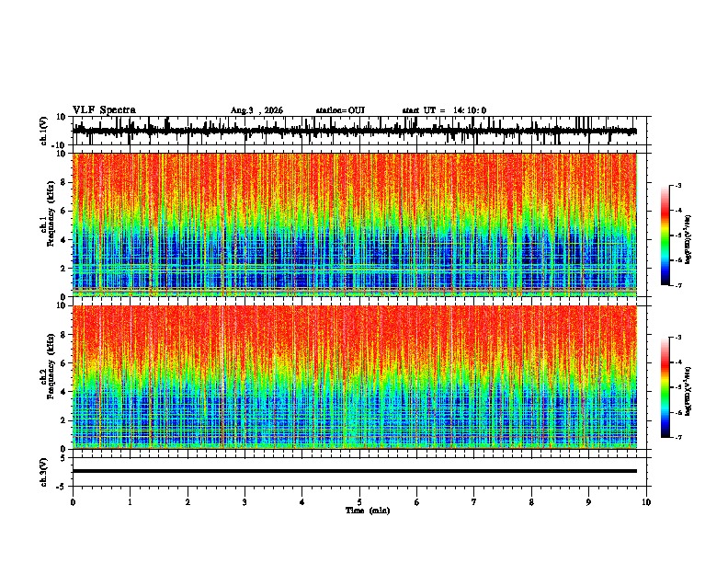The image size is (728, 563).
Task: Click the time-axis tick label '3'
Action: click(245, 502)
